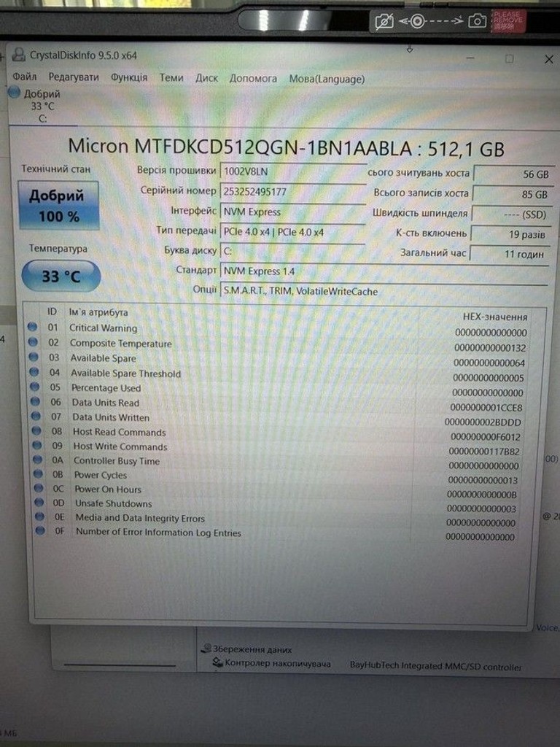Click the power on hours value 11 годин
Viewport: 560px width, 747px height.
pyautogui.click(x=510, y=254)
